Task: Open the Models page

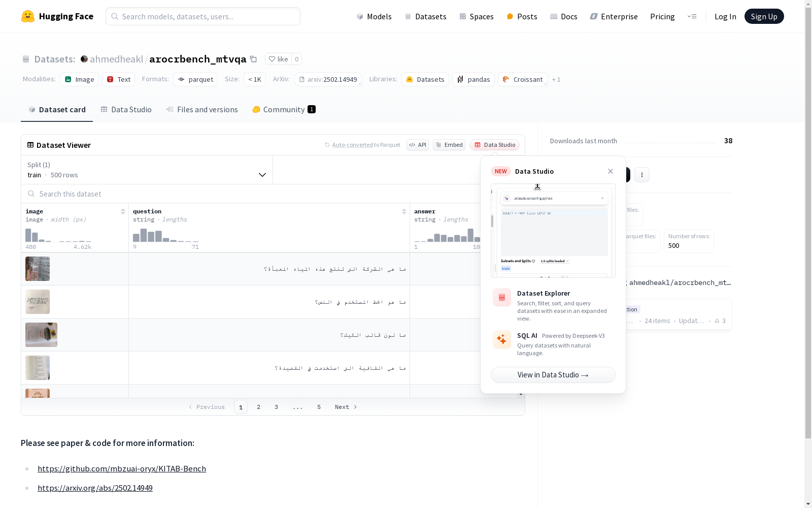Action: tap(374, 16)
